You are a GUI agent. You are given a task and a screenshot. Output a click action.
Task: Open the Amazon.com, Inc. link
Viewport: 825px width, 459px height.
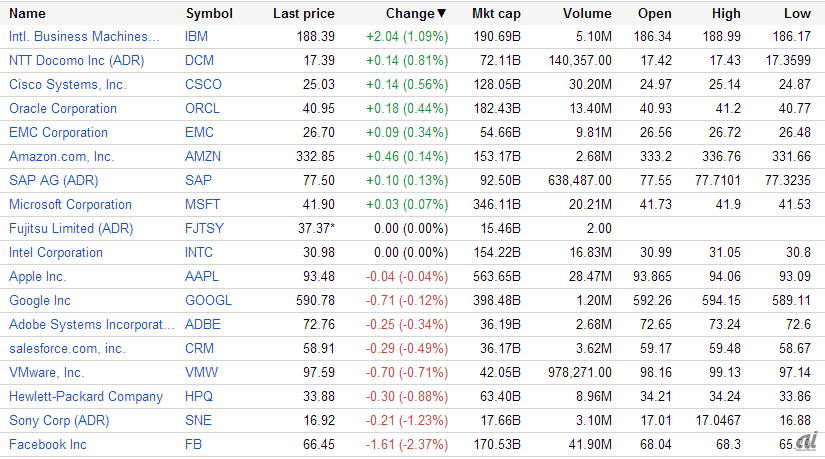tap(62, 157)
